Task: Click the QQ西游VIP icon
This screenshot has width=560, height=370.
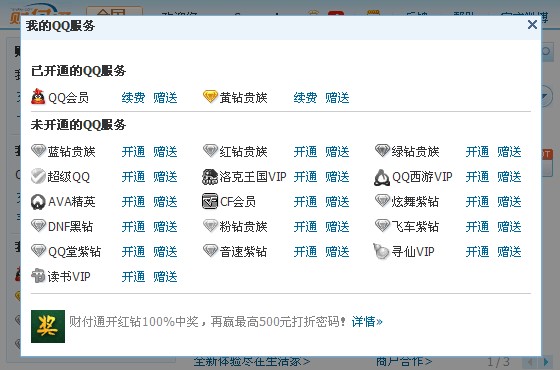Action: (x=382, y=177)
